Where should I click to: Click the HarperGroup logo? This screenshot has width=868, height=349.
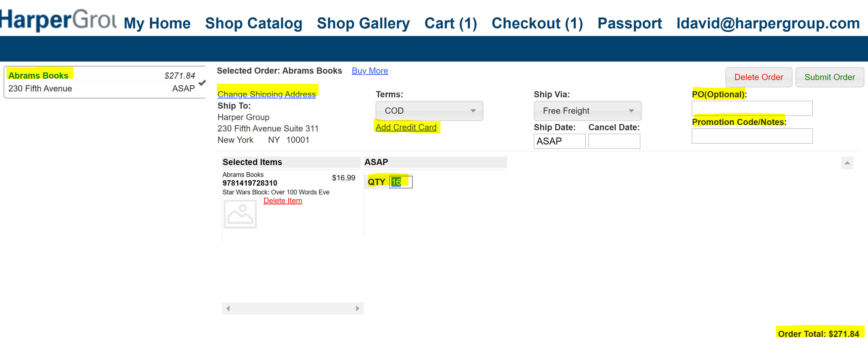tap(58, 20)
